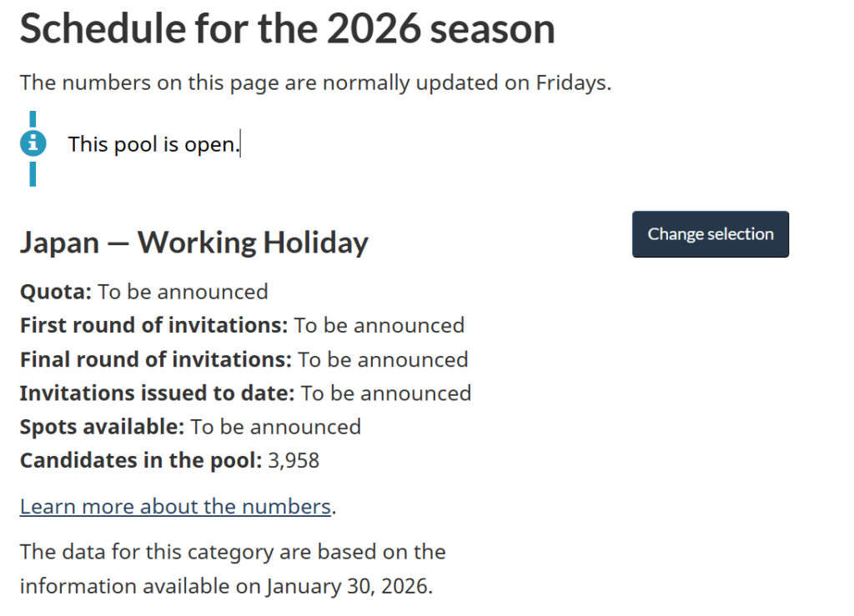Image resolution: width=854 pixels, height=616 pixels.
Task: Click the First round of invitations label
Action: (153, 325)
